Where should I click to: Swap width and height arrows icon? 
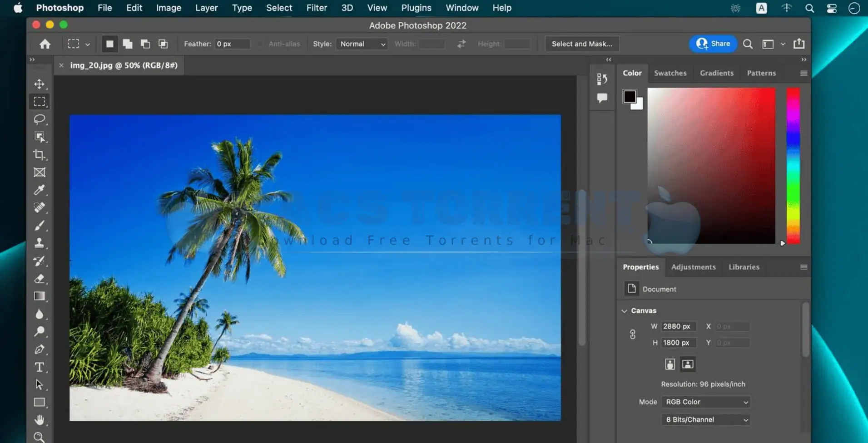tap(461, 44)
